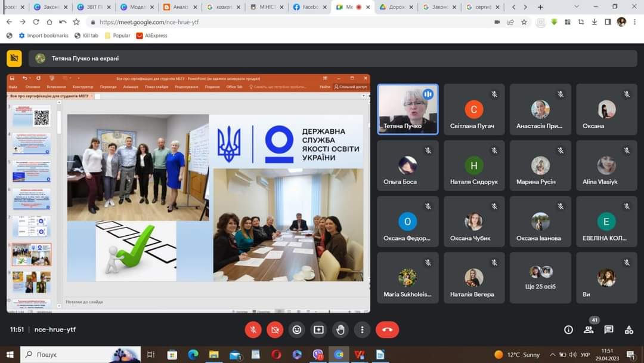Unmute microphone in the Meet control bar
The image size is (644, 363).
point(253,330)
